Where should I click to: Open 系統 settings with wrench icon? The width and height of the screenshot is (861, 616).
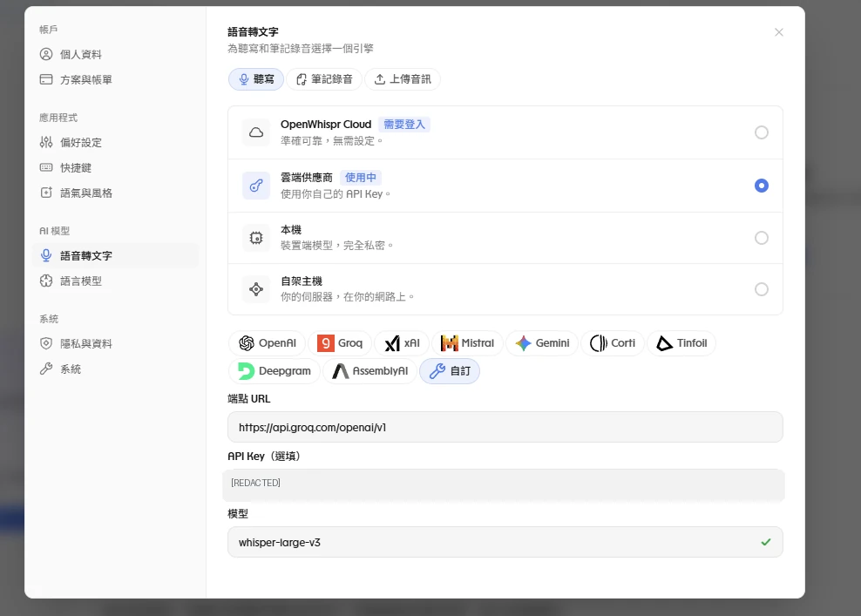coord(115,369)
